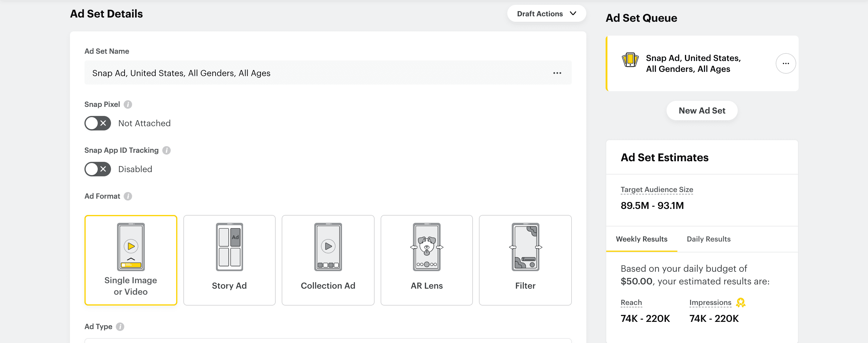Click the Ad Type info icon
This screenshot has height=343, width=868.
click(x=120, y=326)
